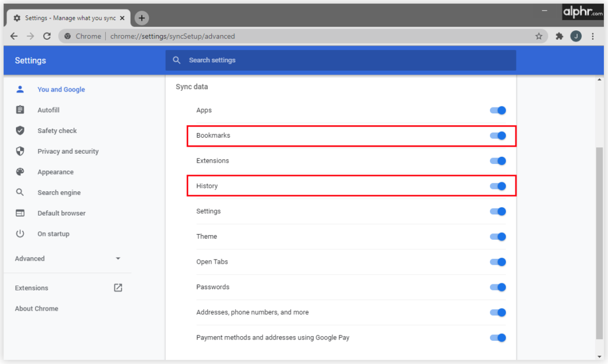Viewport: 608px width, 364px height.
Task: Select the Autofill sidebar icon
Action: [x=20, y=110]
